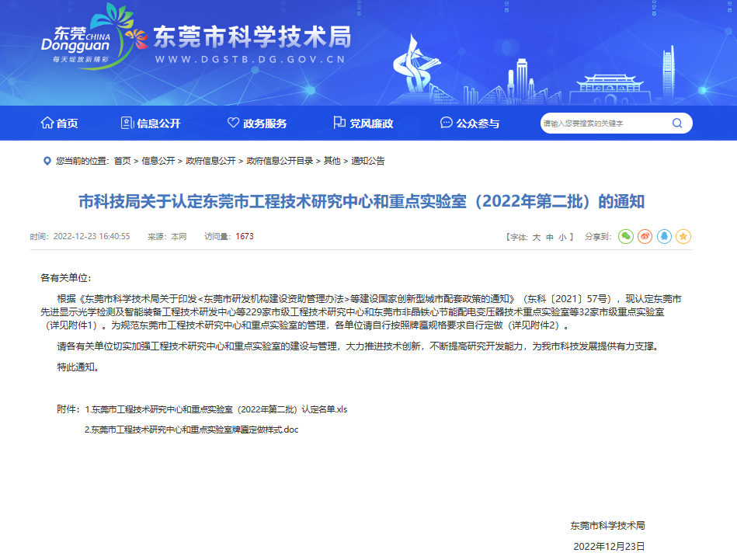Click 通知公告 breadcrumb link

click(368, 162)
